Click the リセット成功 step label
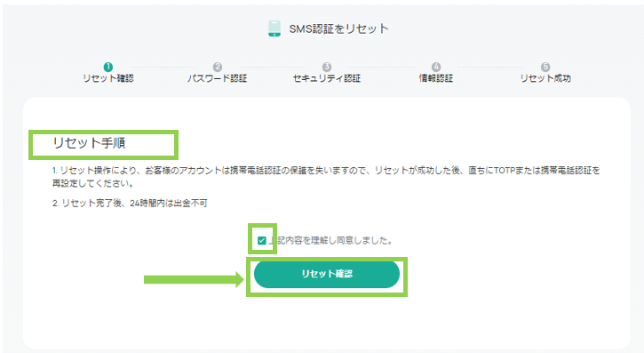This screenshot has height=353, width=644. tap(545, 78)
